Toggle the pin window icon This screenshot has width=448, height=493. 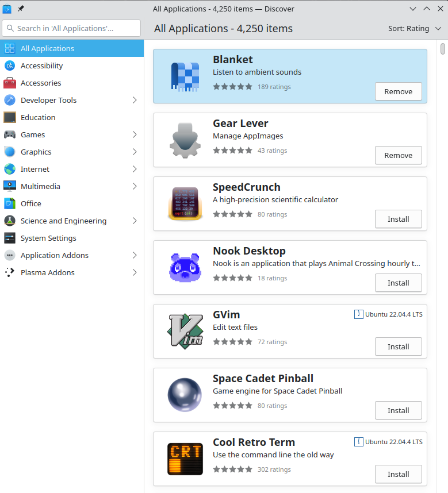click(x=21, y=9)
